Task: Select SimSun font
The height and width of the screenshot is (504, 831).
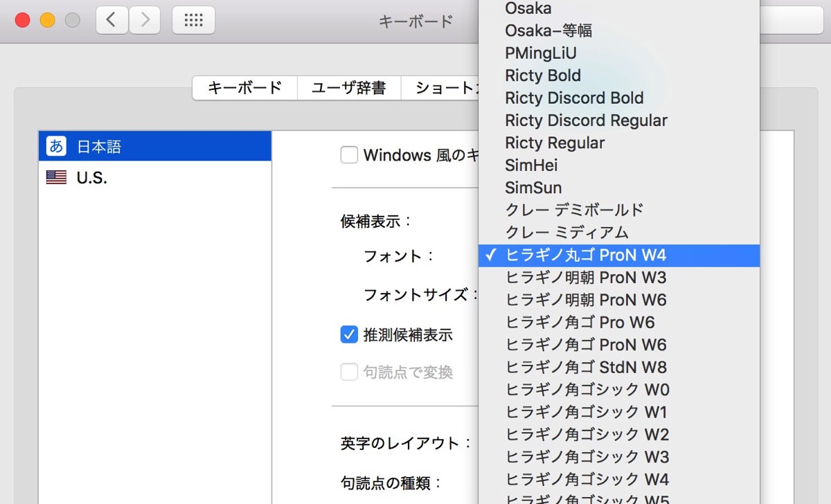Action: [619, 188]
